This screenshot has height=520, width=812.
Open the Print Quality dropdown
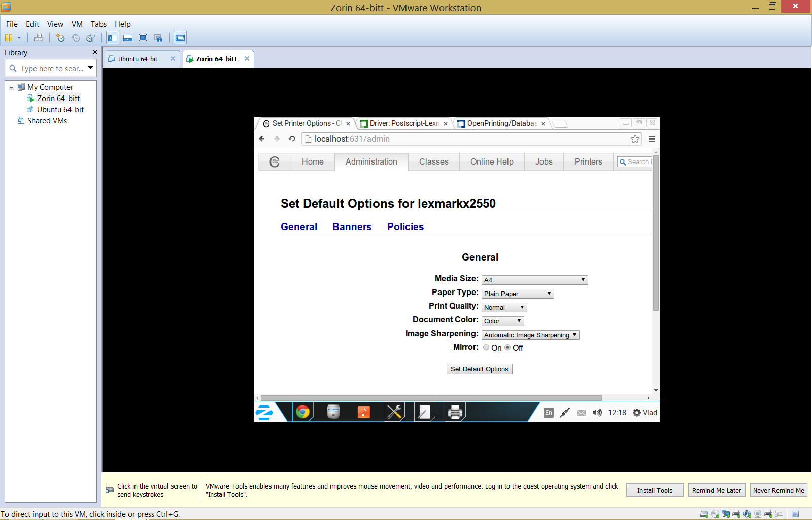click(x=504, y=307)
